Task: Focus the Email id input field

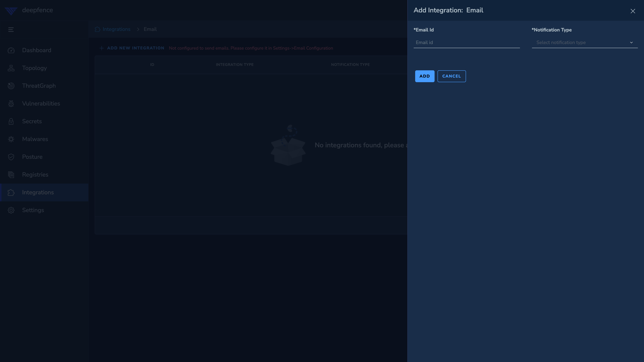Action: click(x=467, y=43)
